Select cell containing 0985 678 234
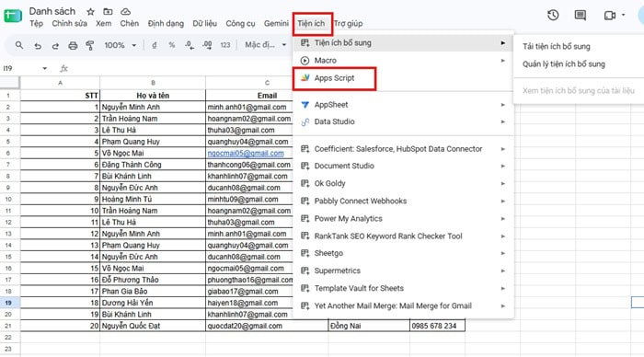 pos(437,326)
